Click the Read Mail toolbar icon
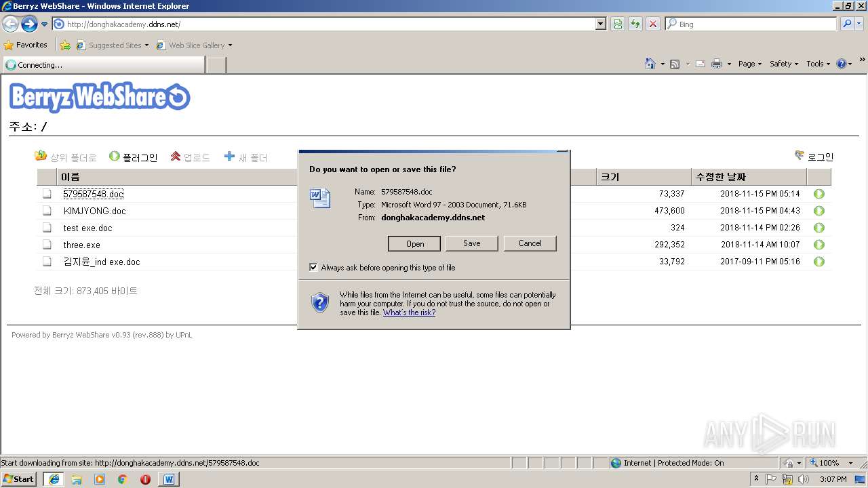 (x=701, y=64)
